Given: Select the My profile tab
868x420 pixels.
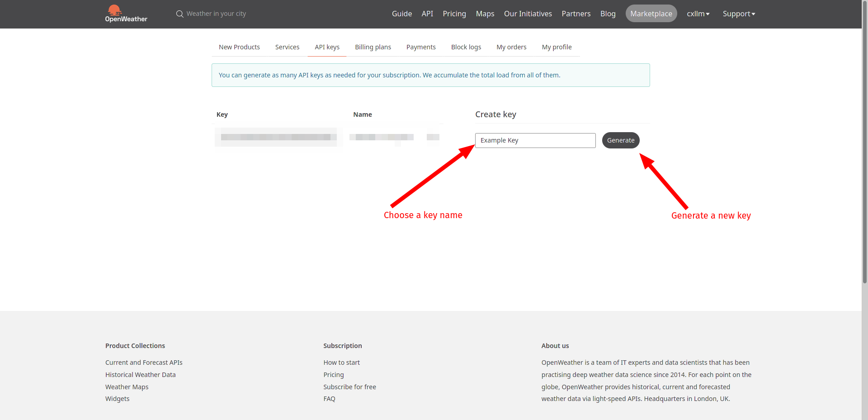Looking at the screenshot, I should 557,47.
